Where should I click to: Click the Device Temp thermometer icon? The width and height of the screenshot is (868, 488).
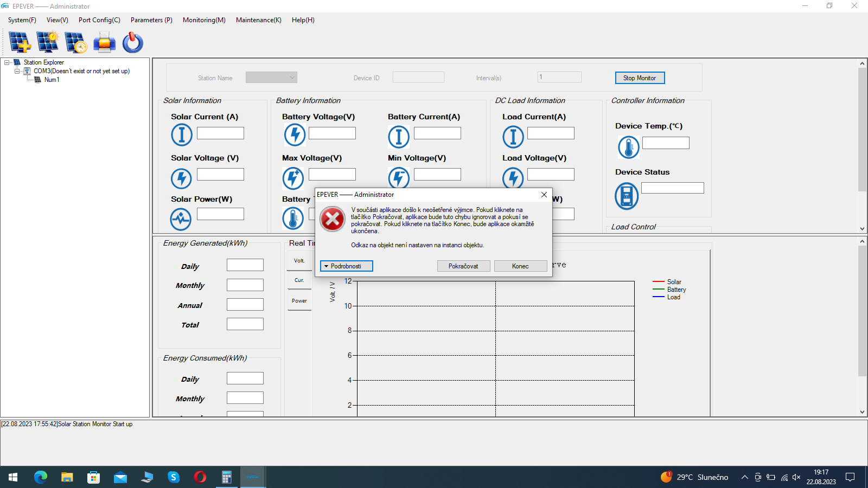click(x=628, y=147)
